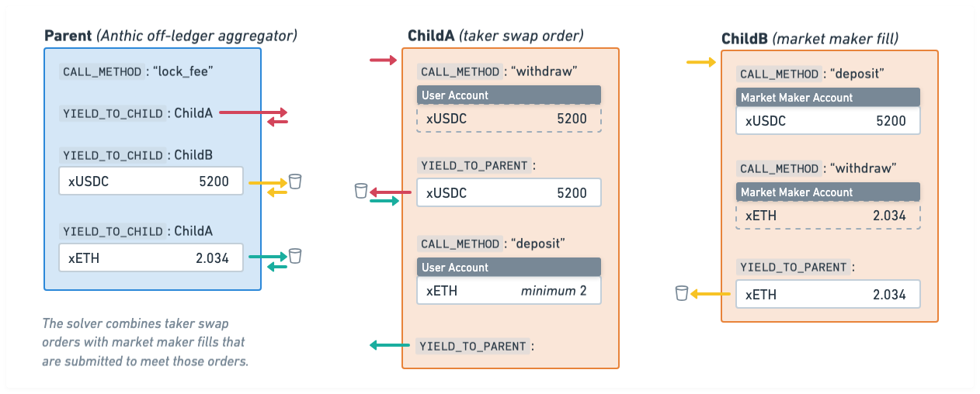980x394 pixels.
Task: Click the Parent xETH 2.034 box
Action: pyautogui.click(x=151, y=258)
